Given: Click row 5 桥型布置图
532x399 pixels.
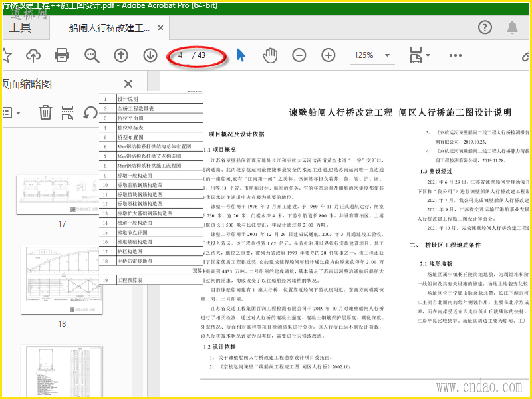Looking at the screenshot, I should [x=151, y=137].
